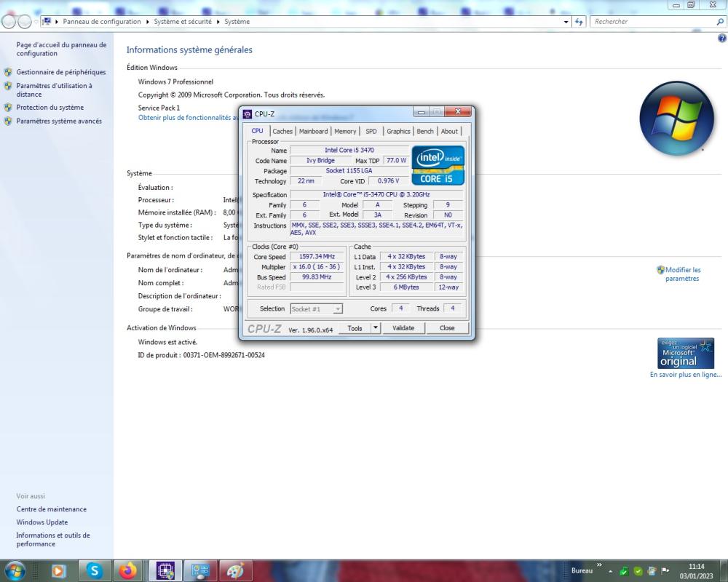Screen dimensions: 728x582
Task: Click the Validate button in CPU-Z
Action: tap(404, 328)
